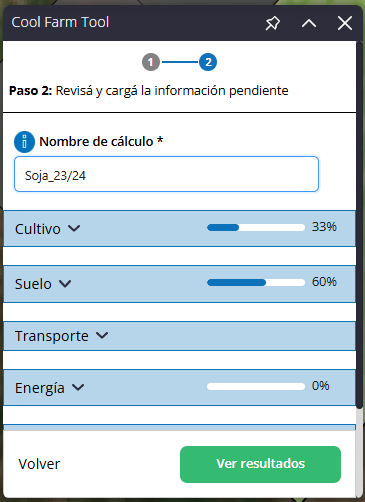Screen dimensions: 365x502
Task: Click the Suelo 60% progress bar
Action: [x=256, y=283]
